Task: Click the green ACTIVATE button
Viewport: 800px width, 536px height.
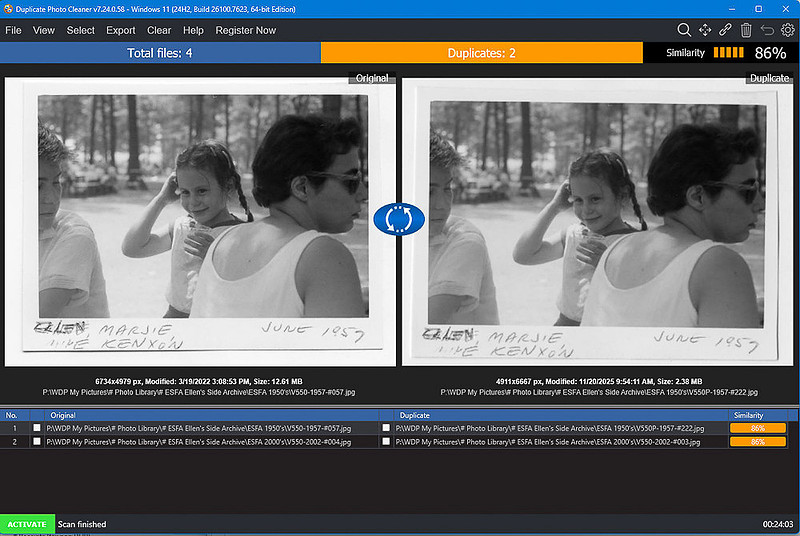Action: tap(27, 524)
